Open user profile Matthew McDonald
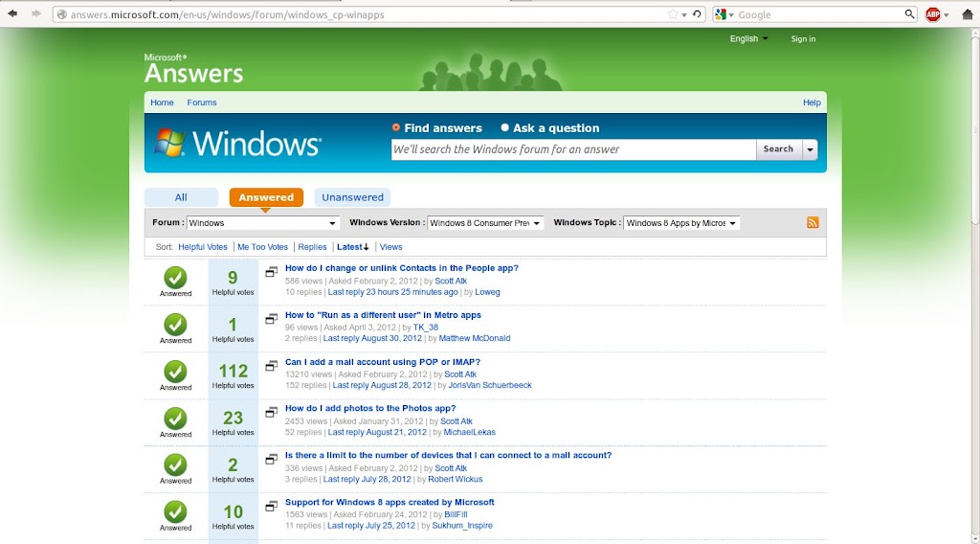This screenshot has width=980, height=544. (475, 338)
